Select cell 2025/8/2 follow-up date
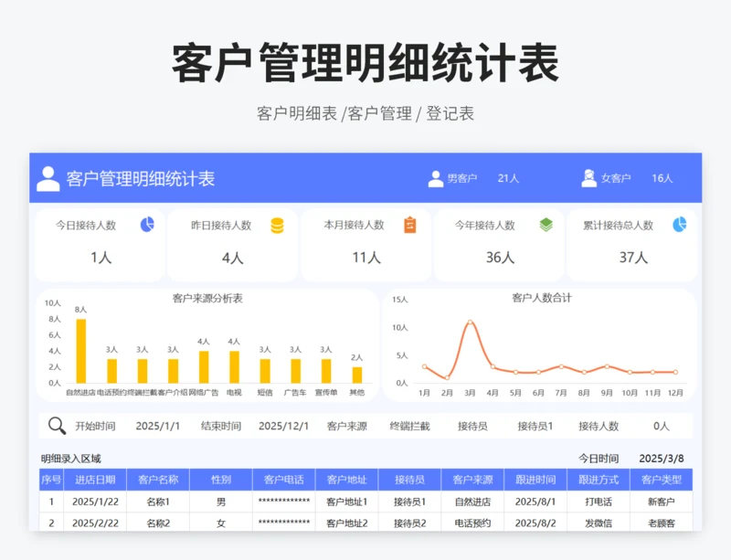 (535, 523)
